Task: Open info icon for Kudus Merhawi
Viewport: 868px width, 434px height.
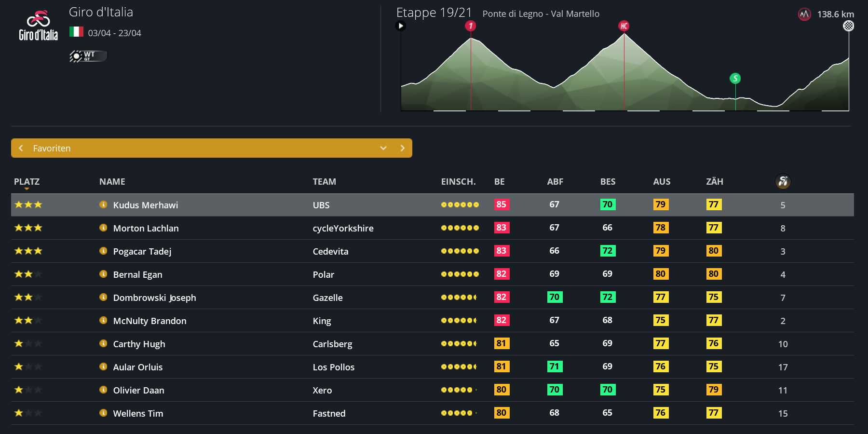Action: [x=103, y=204]
